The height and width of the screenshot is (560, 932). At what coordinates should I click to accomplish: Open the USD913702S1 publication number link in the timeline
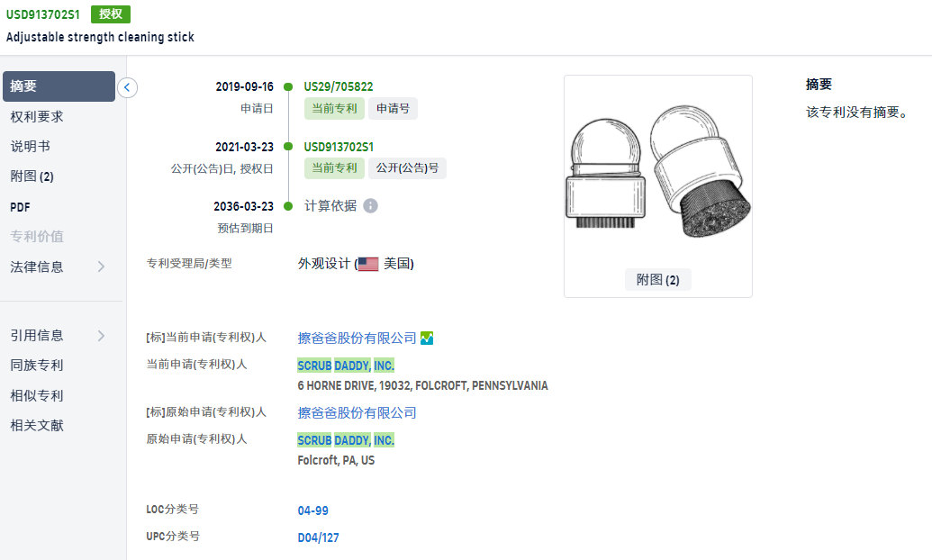[x=339, y=147]
